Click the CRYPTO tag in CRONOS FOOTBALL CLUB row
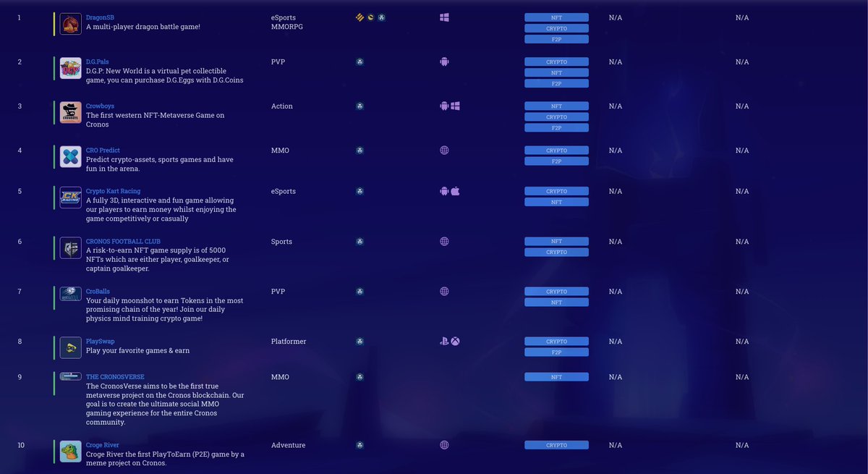868x474 pixels. tap(556, 253)
